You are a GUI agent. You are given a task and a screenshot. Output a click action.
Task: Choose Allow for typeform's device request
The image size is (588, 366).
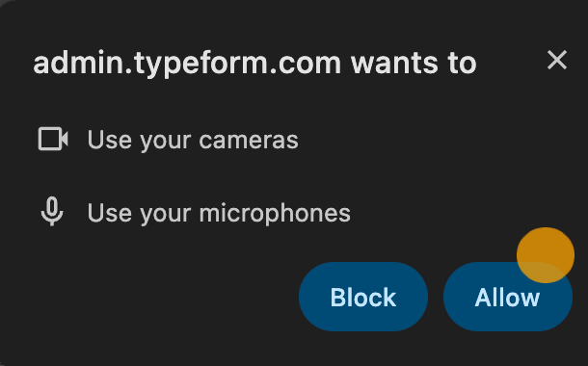pyautogui.click(x=508, y=297)
